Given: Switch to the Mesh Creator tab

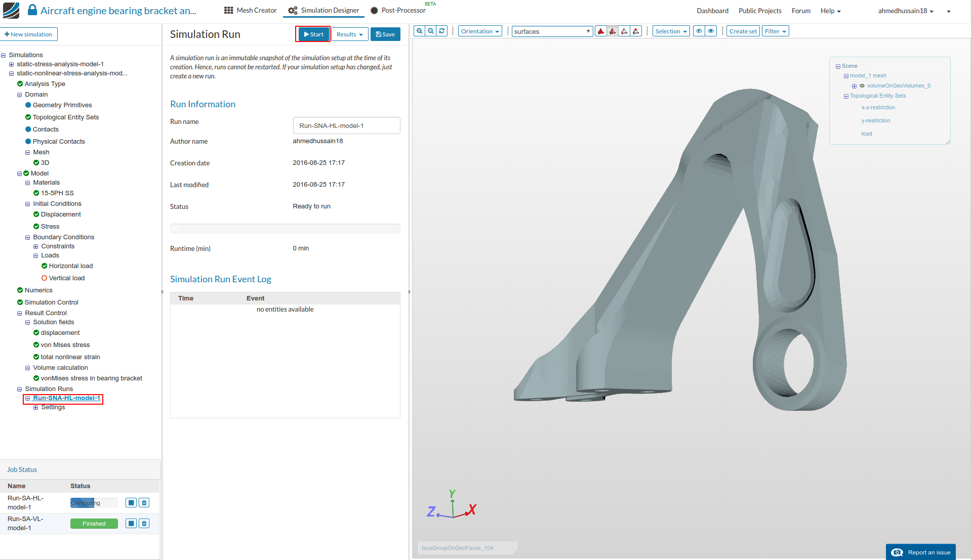Looking at the screenshot, I should click(x=250, y=10).
